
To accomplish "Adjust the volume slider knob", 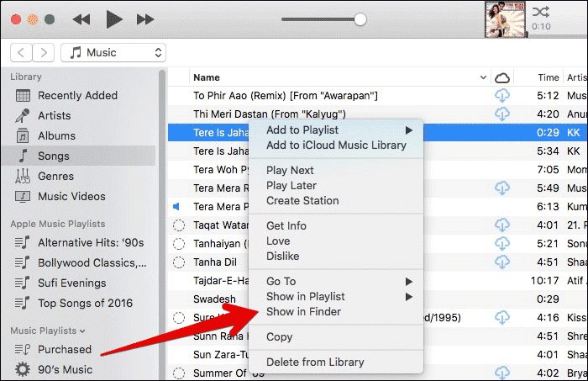I will point(360,19).
